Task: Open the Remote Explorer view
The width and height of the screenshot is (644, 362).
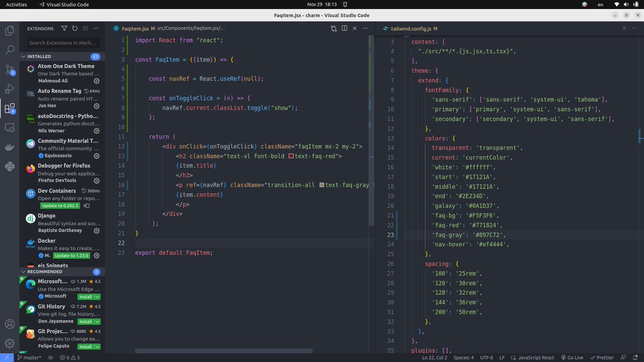Action: tap(10, 128)
